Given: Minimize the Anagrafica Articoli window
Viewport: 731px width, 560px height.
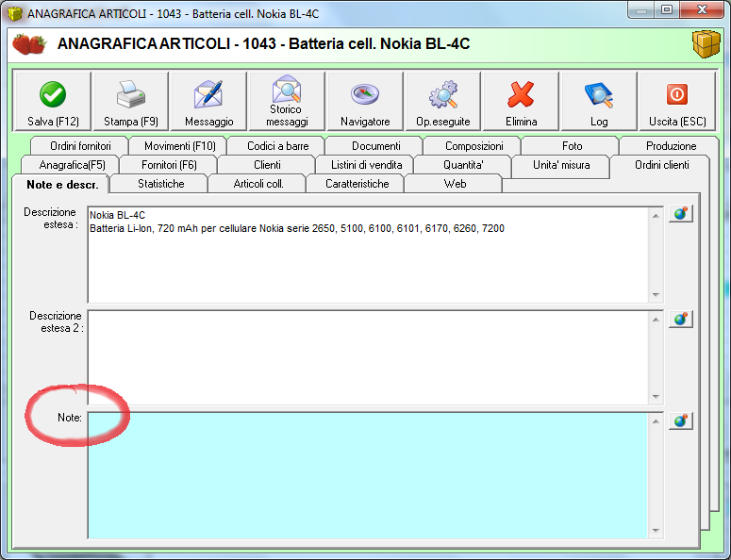Looking at the screenshot, I should 641,9.
